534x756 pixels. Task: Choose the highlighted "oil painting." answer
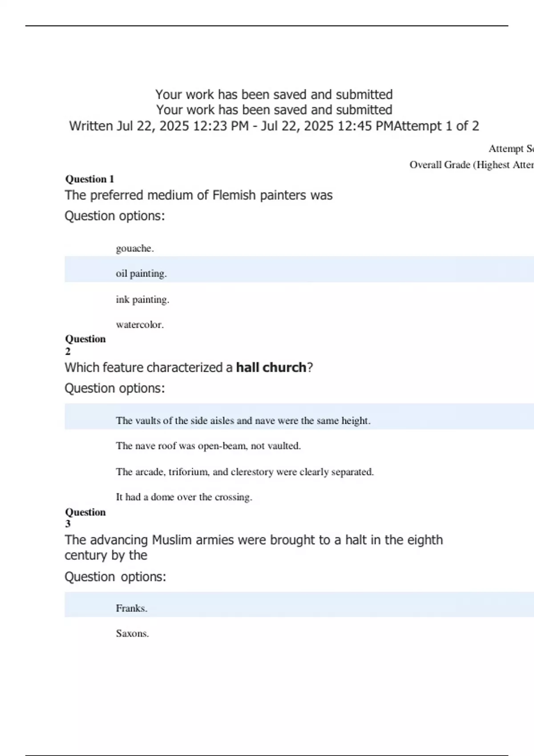[141, 273]
